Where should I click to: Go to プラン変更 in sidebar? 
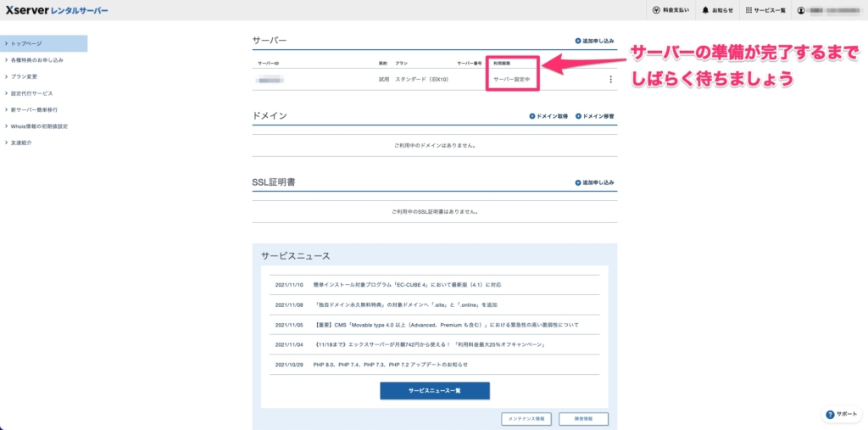pos(25,76)
